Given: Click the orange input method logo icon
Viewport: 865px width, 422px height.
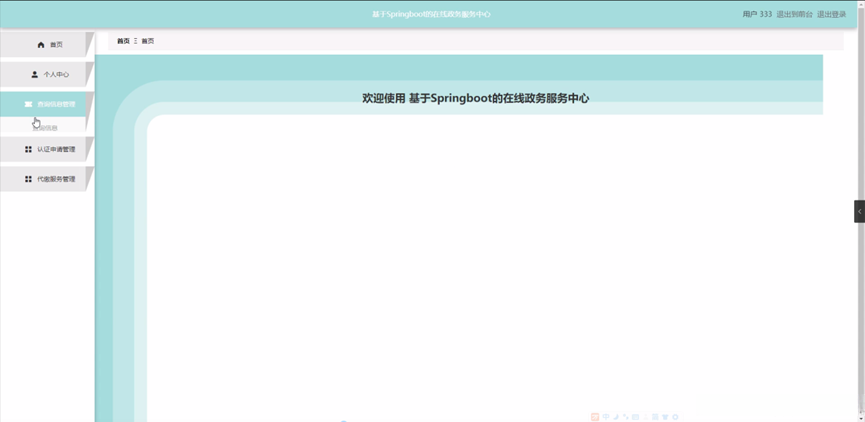Looking at the screenshot, I should (x=595, y=417).
